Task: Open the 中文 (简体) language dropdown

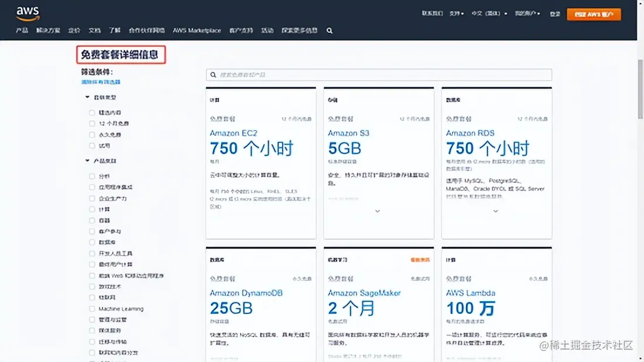Action: pyautogui.click(x=489, y=13)
